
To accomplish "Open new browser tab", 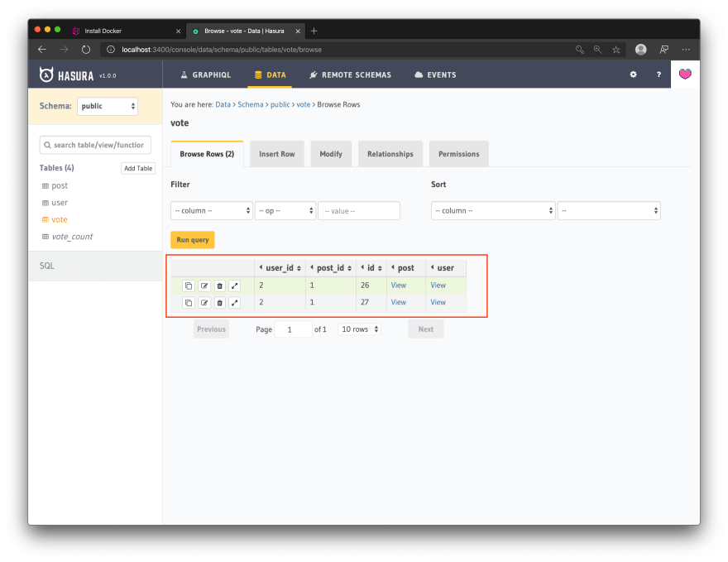I will [x=314, y=31].
